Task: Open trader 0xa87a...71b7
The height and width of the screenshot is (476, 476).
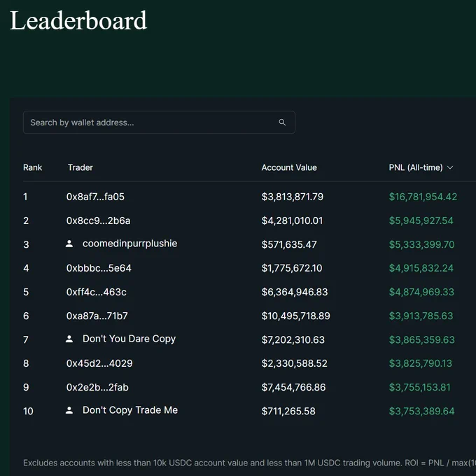Action: [x=97, y=316]
